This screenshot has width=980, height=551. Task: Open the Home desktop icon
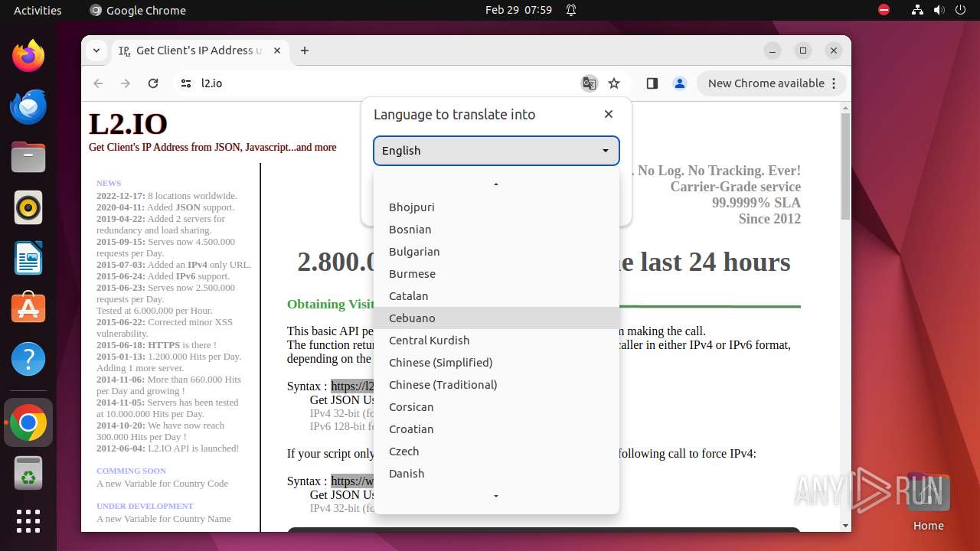(928, 502)
